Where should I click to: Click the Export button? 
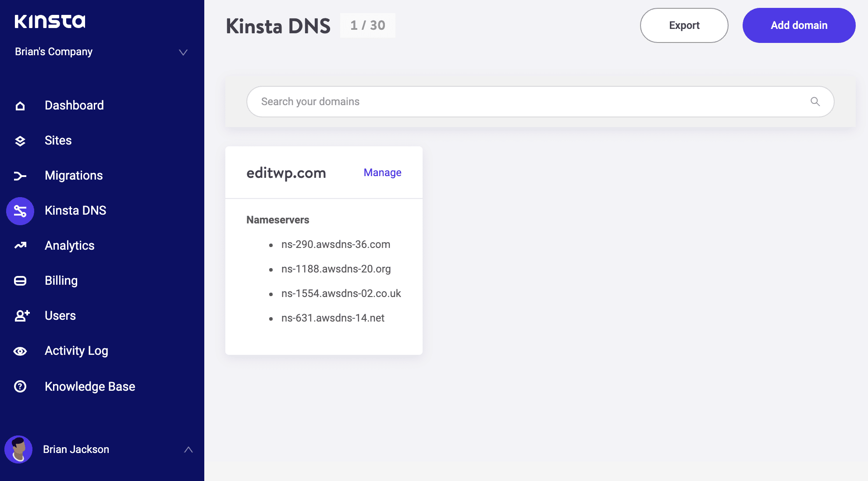[684, 25]
